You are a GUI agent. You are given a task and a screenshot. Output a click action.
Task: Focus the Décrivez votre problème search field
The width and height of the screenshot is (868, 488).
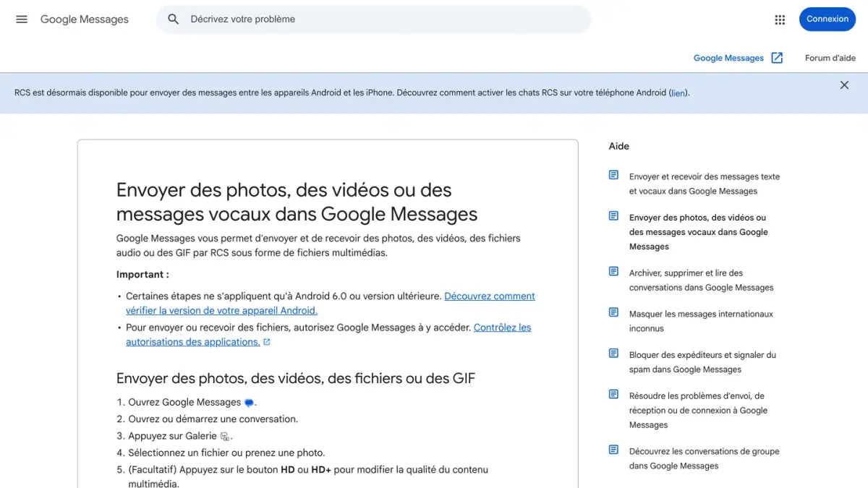point(373,20)
